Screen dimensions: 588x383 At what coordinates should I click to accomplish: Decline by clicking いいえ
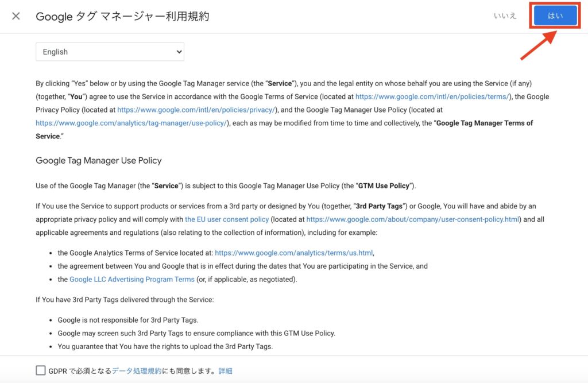coord(505,16)
